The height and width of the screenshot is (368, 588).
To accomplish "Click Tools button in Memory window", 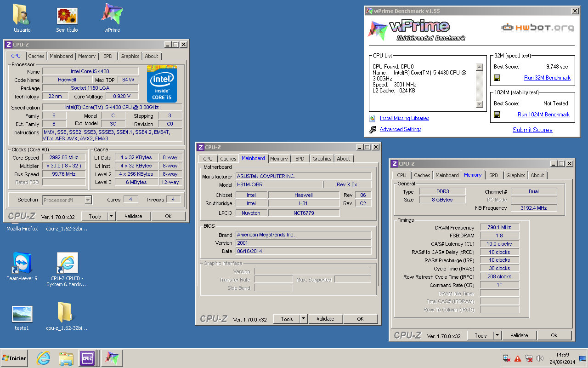I will coord(481,335).
